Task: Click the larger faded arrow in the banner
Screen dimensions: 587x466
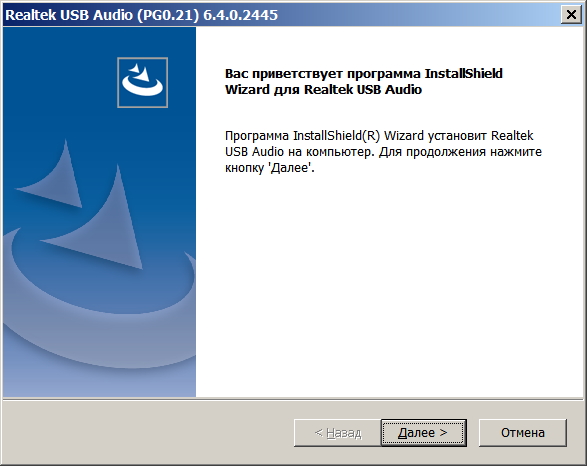Action: [x=95, y=219]
